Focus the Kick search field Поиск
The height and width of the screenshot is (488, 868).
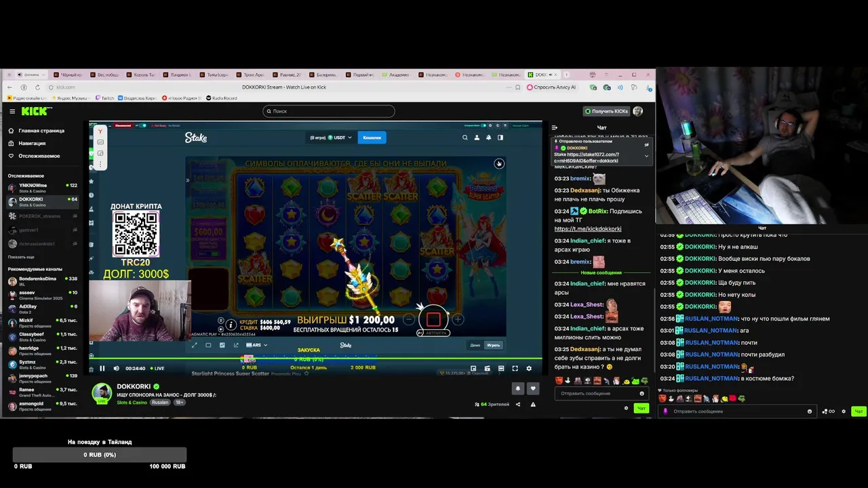(329, 111)
